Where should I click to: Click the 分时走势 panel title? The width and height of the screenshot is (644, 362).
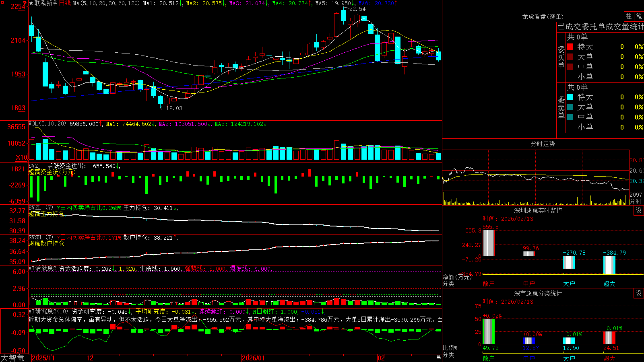click(x=543, y=144)
